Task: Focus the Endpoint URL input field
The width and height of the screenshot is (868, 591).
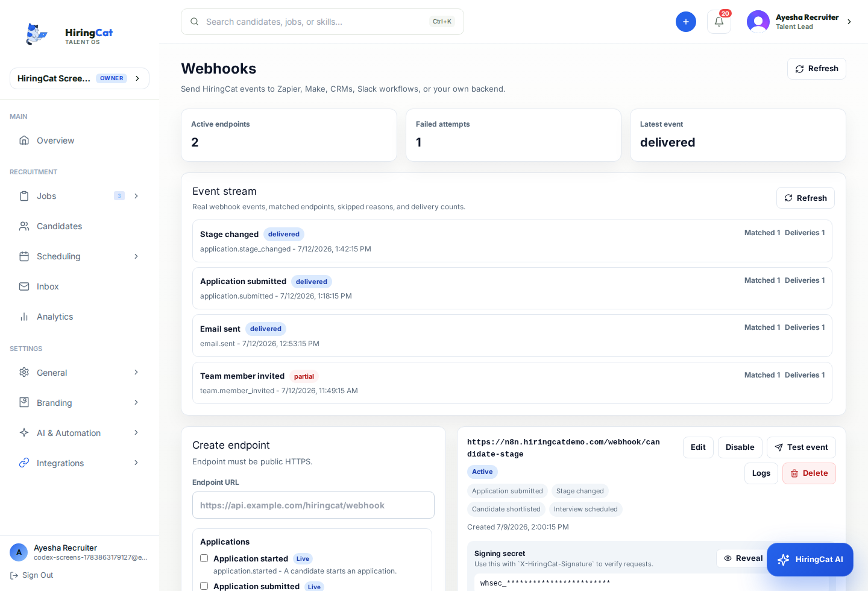Action: pyautogui.click(x=313, y=505)
